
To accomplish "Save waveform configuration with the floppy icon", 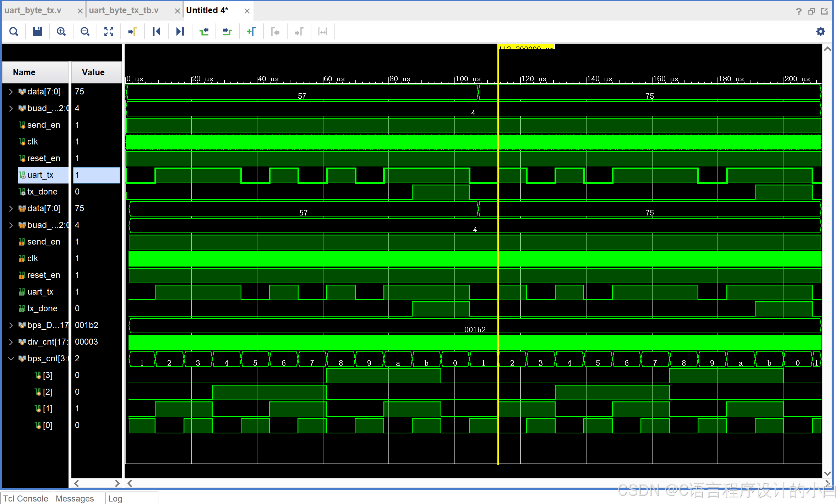I will click(37, 32).
